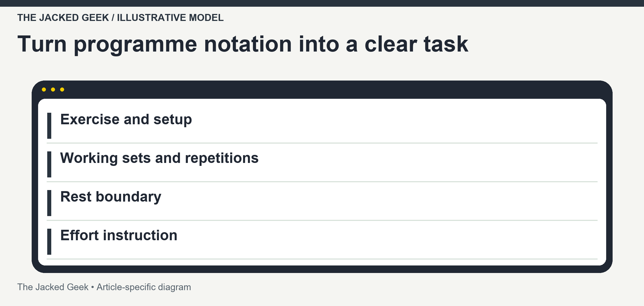The height and width of the screenshot is (306, 644).
Task: Click ILLUSTRATIVE MODEL in the header label
Action: coord(170,18)
